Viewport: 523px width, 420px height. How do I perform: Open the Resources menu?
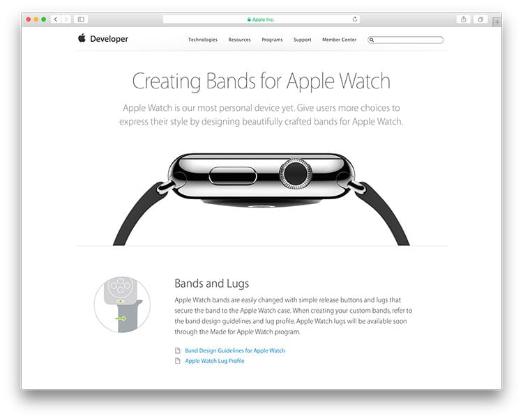(239, 40)
